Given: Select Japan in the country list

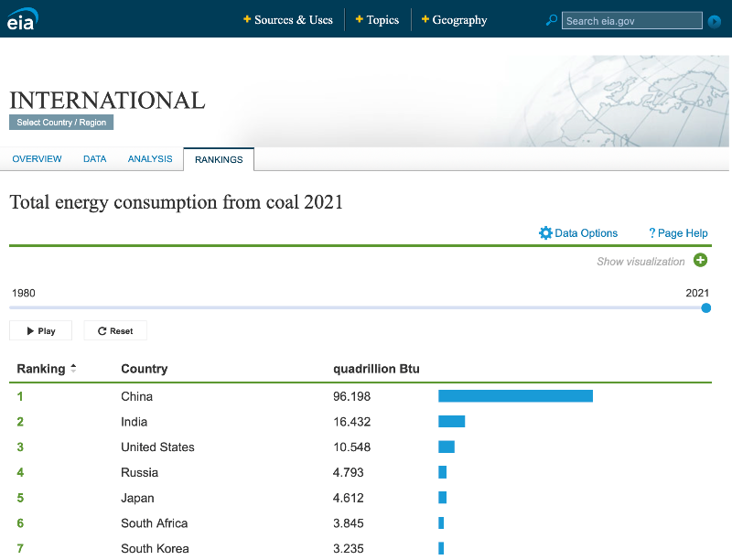Looking at the screenshot, I should tap(137, 498).
